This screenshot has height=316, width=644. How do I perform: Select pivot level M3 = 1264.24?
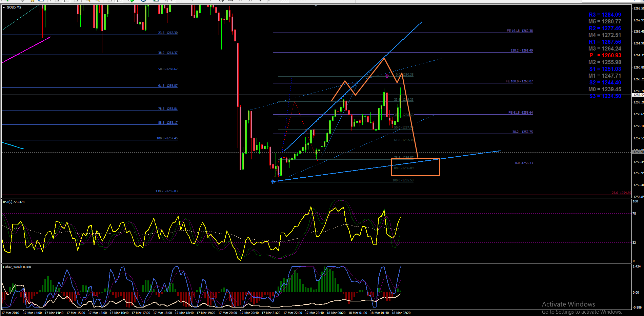pos(605,49)
